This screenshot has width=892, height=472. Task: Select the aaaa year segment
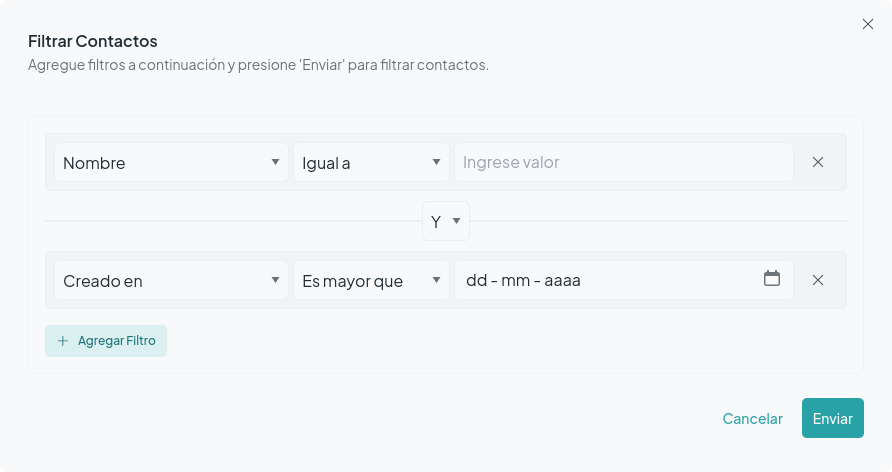point(562,280)
